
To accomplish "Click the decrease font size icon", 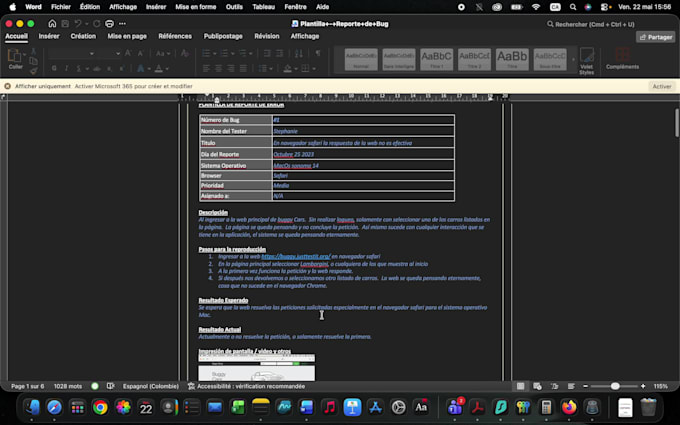I will (x=140, y=53).
